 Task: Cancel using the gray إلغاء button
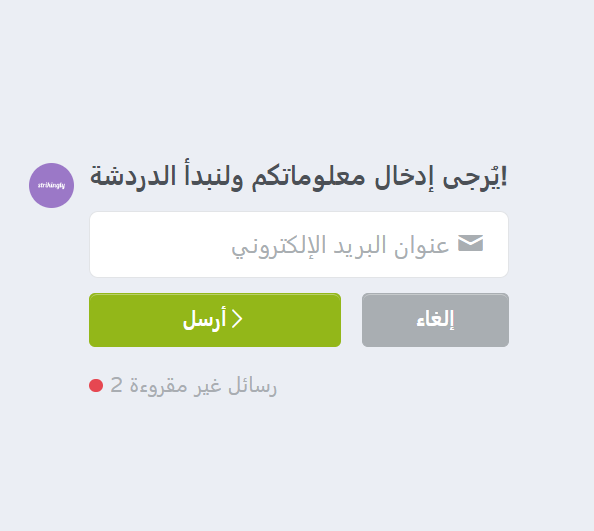coord(435,320)
